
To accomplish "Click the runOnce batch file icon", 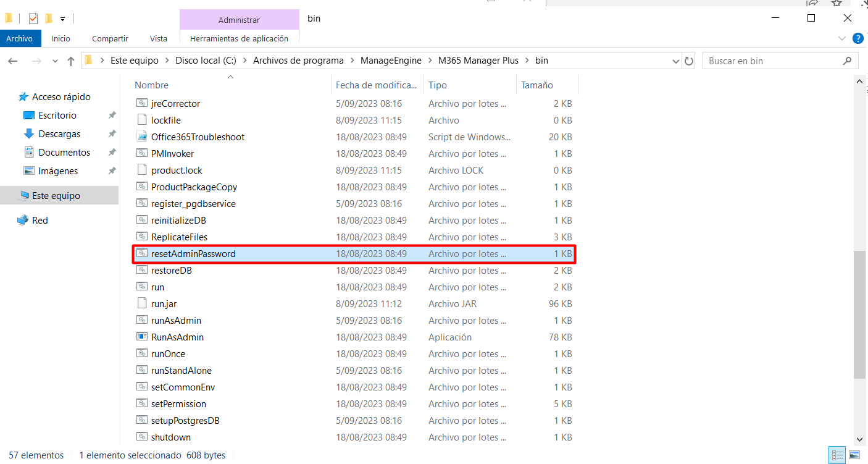I will click(142, 353).
